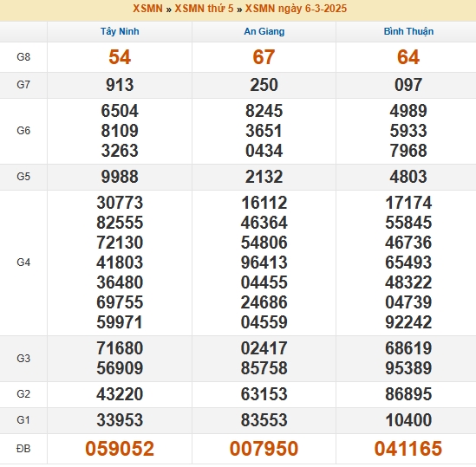Click the ĐB row label

[23, 449]
